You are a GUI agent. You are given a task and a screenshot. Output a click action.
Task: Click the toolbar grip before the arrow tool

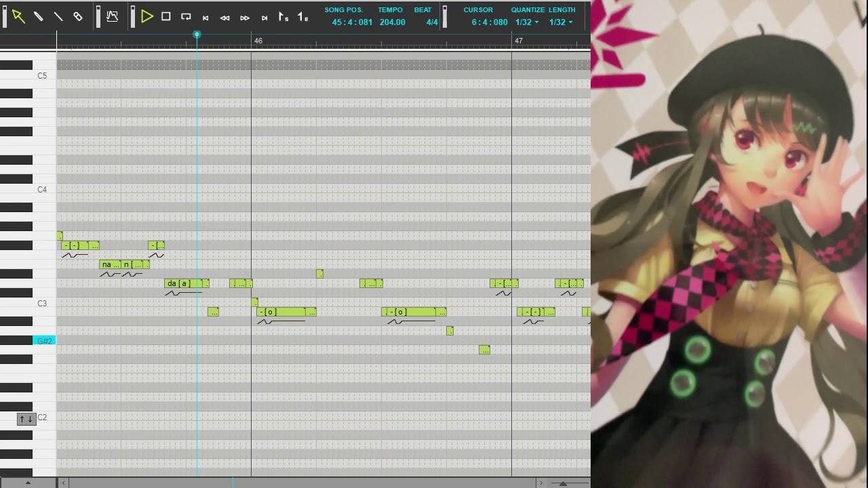[5, 17]
